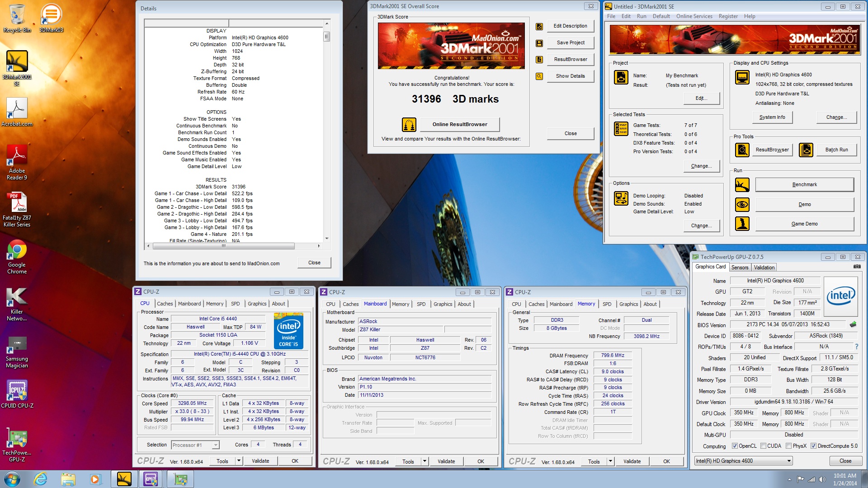This screenshot has height=488, width=868.
Task: Open the Help menu in 3DMark2001
Action: 750,16
